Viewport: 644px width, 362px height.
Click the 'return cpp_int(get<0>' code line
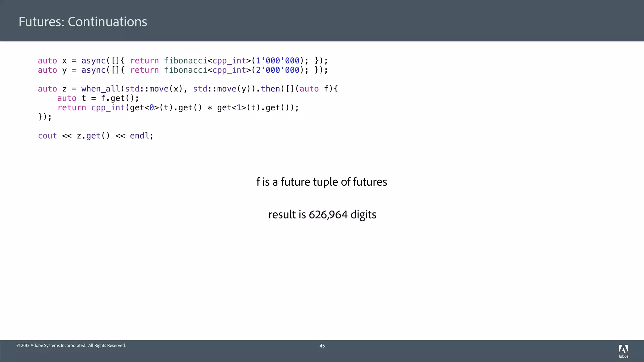click(178, 108)
